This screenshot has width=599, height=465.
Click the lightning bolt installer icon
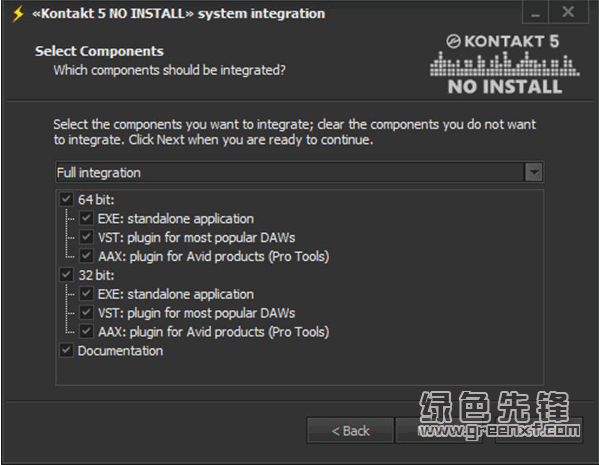pyautogui.click(x=18, y=14)
